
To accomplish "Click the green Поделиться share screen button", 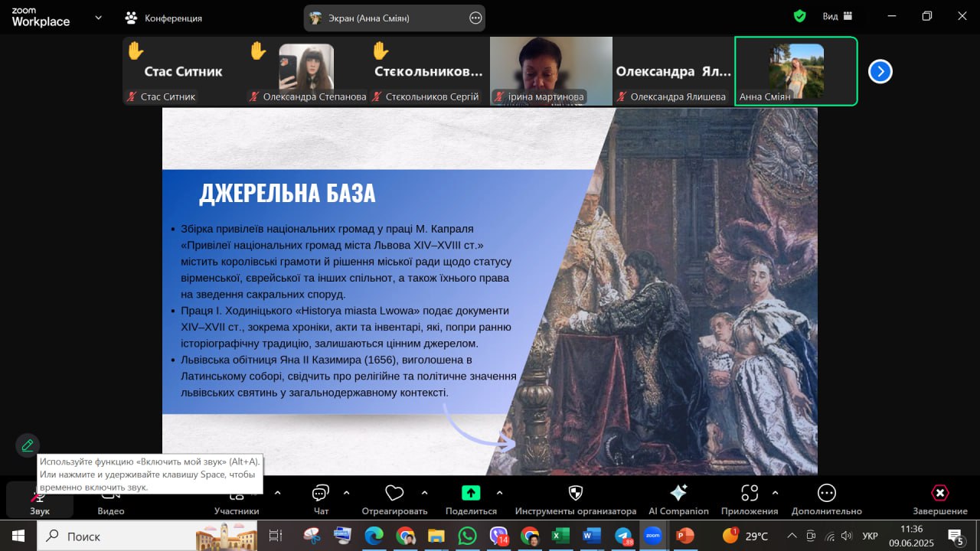I will [471, 500].
